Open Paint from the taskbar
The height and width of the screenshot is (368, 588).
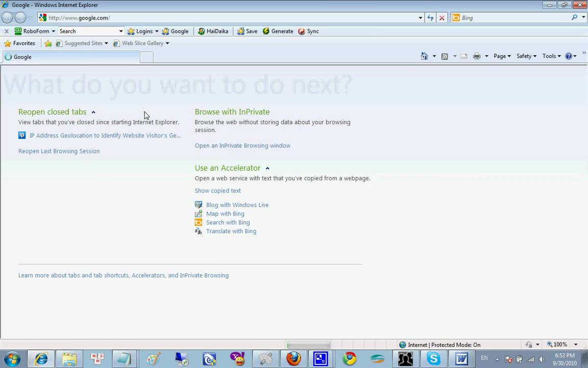coord(153,359)
